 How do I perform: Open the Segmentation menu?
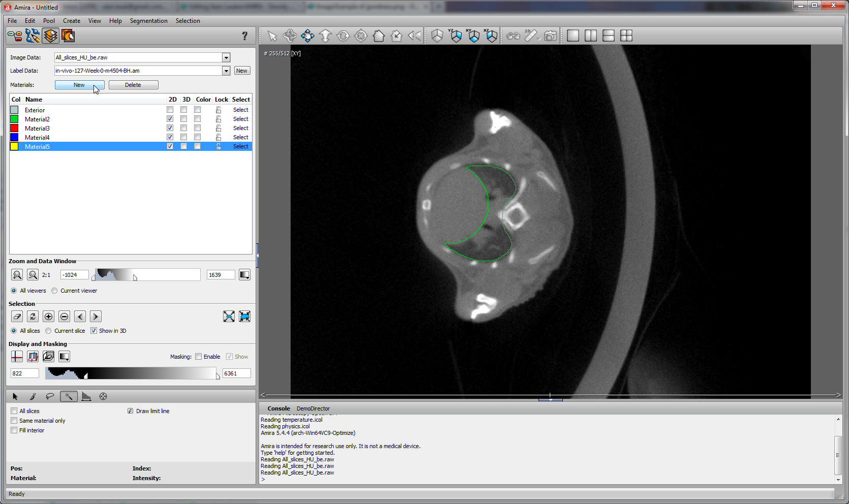pos(148,21)
